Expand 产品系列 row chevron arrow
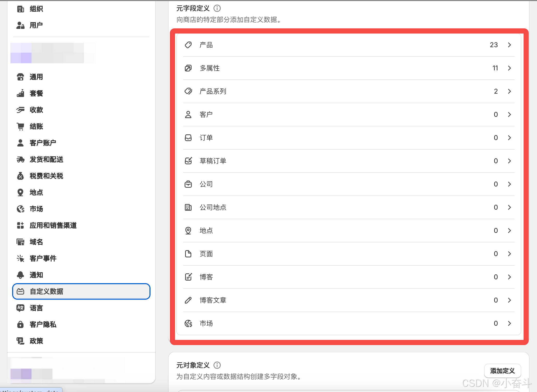 pos(509,91)
